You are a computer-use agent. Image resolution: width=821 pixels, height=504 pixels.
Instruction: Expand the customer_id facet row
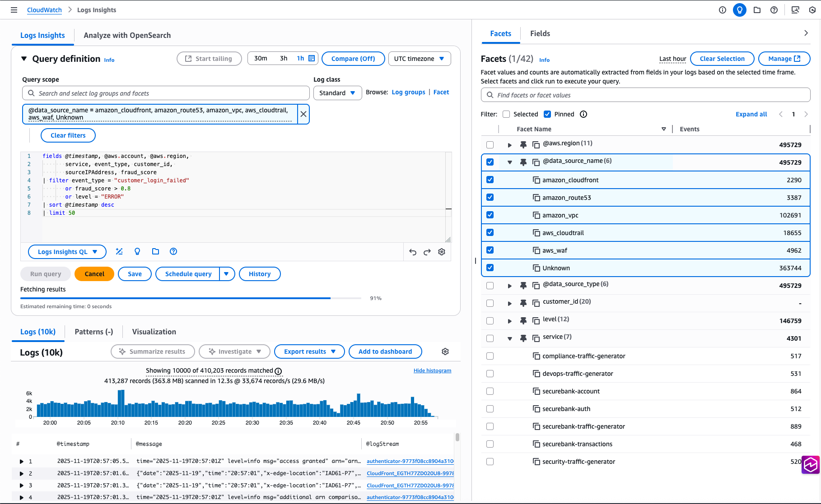coord(509,303)
